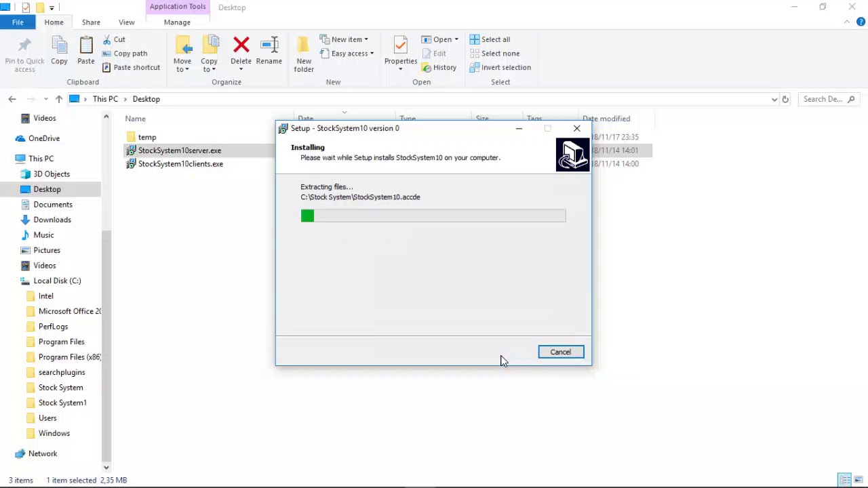Click the installation progress bar
The height and width of the screenshot is (488, 868).
coord(433,216)
